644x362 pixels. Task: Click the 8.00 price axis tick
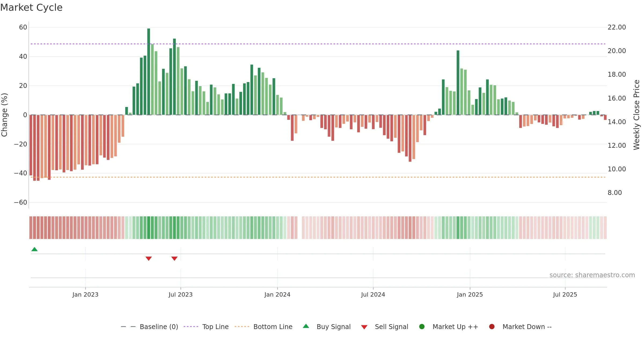pos(614,193)
